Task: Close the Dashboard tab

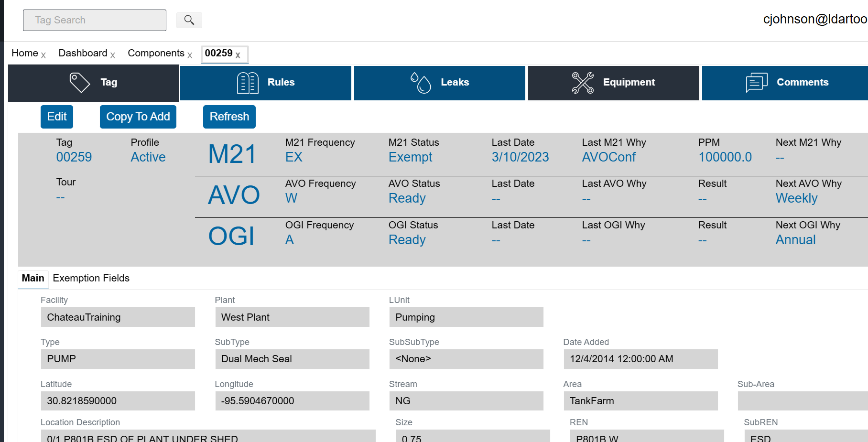Action: (x=112, y=55)
